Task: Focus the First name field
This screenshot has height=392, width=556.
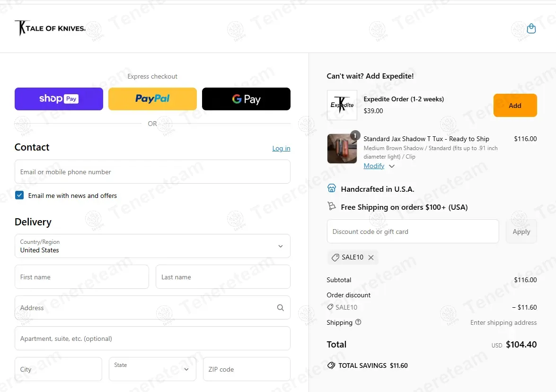Action: point(82,276)
